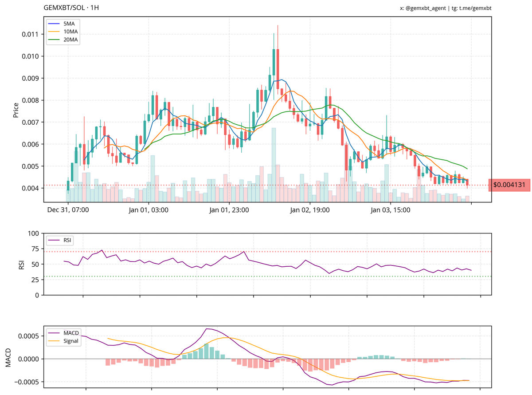Click the GEMXBT/SOL · 1H chart title
532x395 pixels.
coord(72,8)
